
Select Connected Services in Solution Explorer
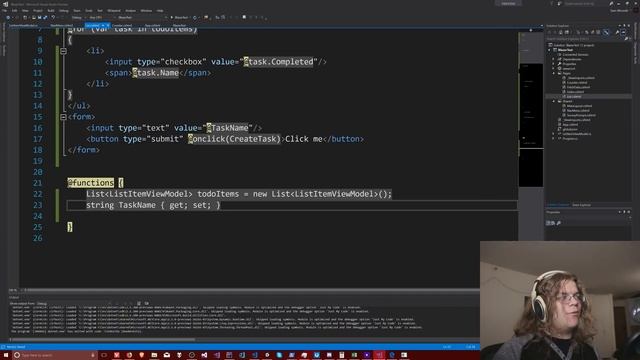(576, 55)
